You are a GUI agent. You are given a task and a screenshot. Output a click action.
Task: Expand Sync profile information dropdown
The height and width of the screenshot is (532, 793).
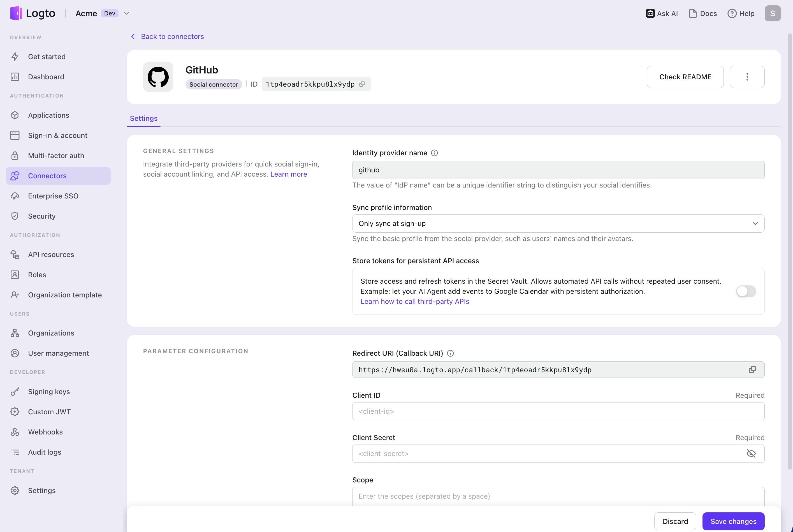(x=558, y=224)
